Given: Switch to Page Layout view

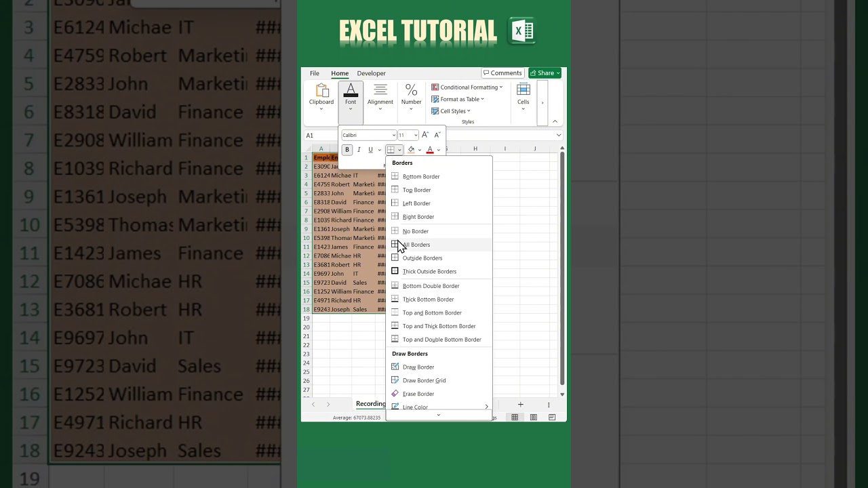Looking at the screenshot, I should click(x=534, y=418).
